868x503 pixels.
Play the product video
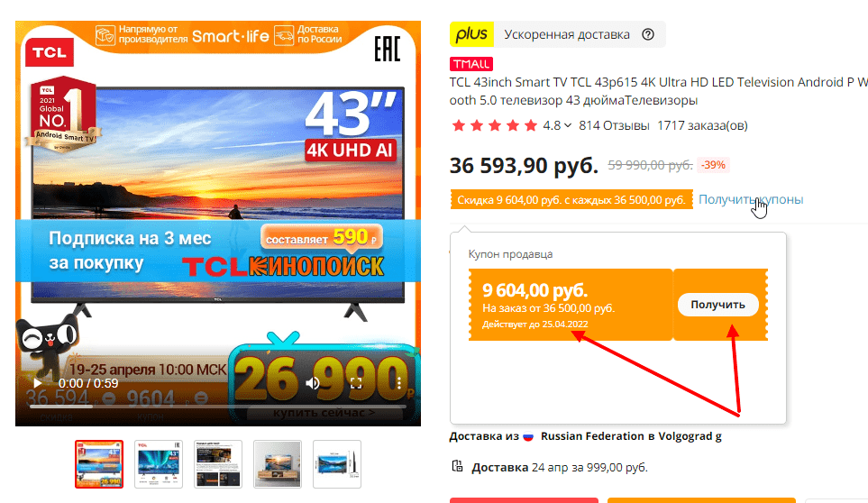coord(37,383)
